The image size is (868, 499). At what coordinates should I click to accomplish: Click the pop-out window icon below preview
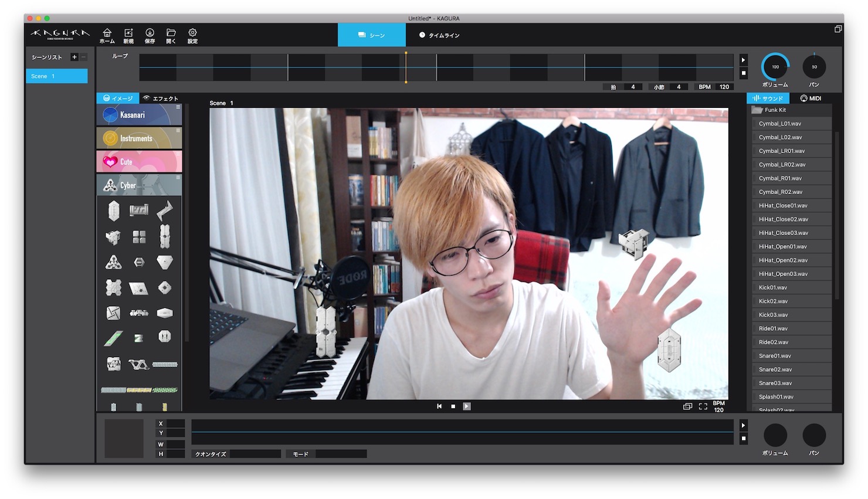click(x=687, y=406)
